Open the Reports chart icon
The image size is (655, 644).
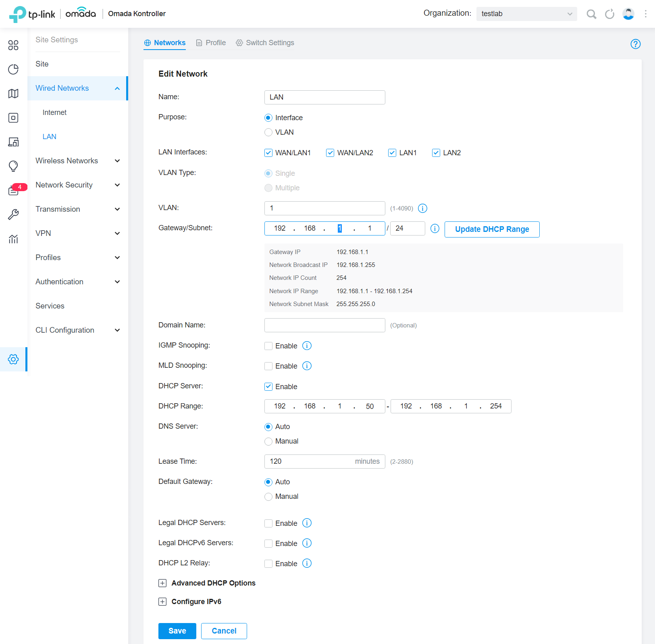coord(13,239)
